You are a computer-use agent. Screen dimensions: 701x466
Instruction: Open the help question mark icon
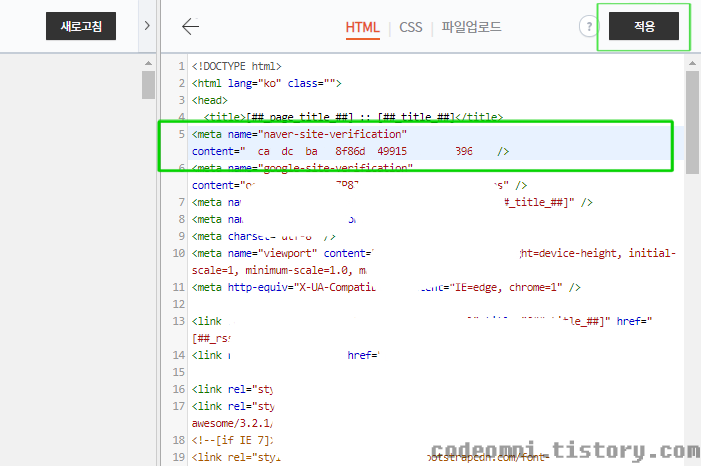589,26
